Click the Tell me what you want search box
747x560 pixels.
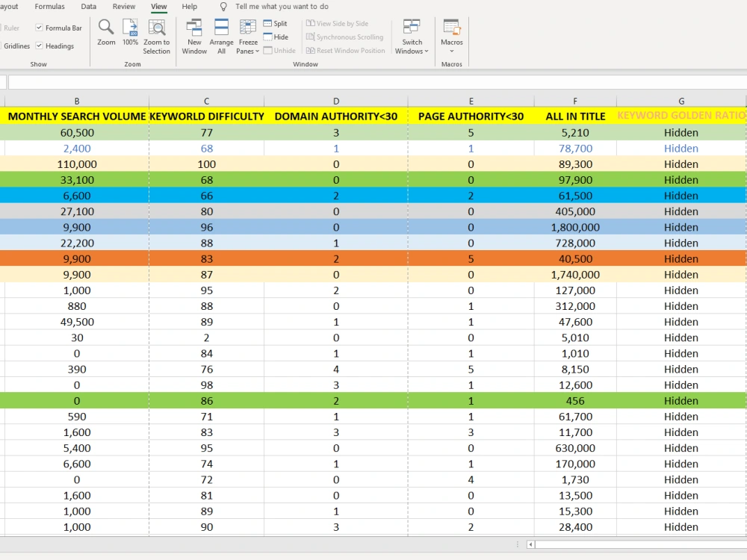click(282, 7)
